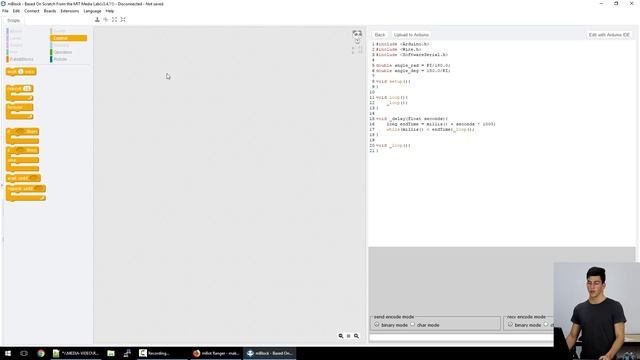Select send encode char mode
The width and height of the screenshot is (640, 360).
[413, 324]
